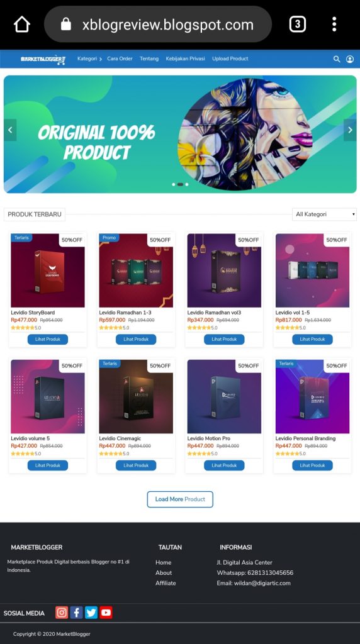This screenshot has height=644, width=360.
Task: Open the YouTube channel icon
Action: pos(106,613)
